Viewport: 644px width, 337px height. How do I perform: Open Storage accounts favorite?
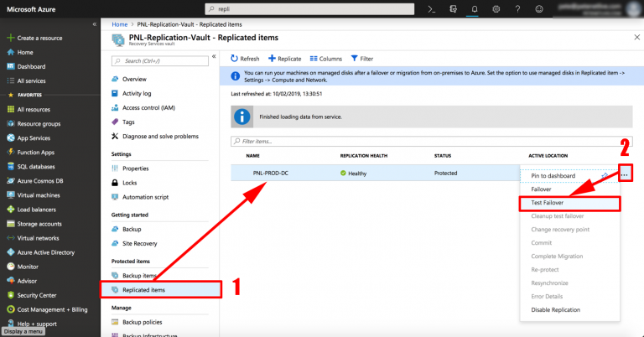tap(34, 224)
